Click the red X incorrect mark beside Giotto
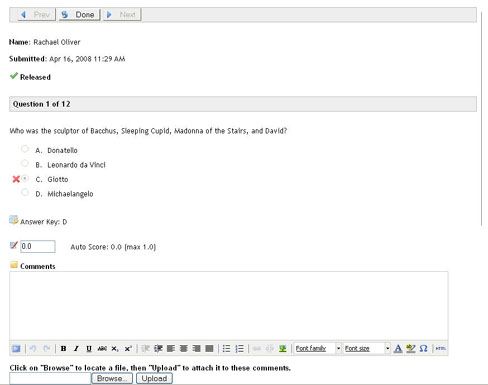 pos(16,179)
